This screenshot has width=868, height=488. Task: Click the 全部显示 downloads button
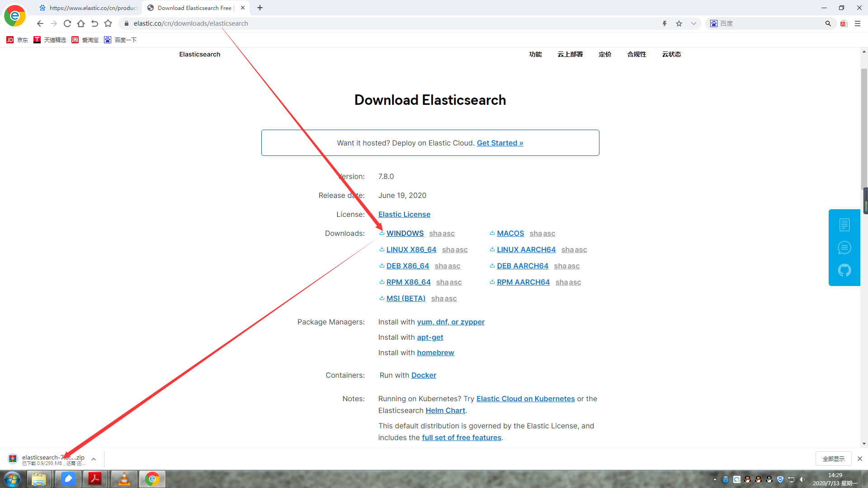tap(833, 459)
